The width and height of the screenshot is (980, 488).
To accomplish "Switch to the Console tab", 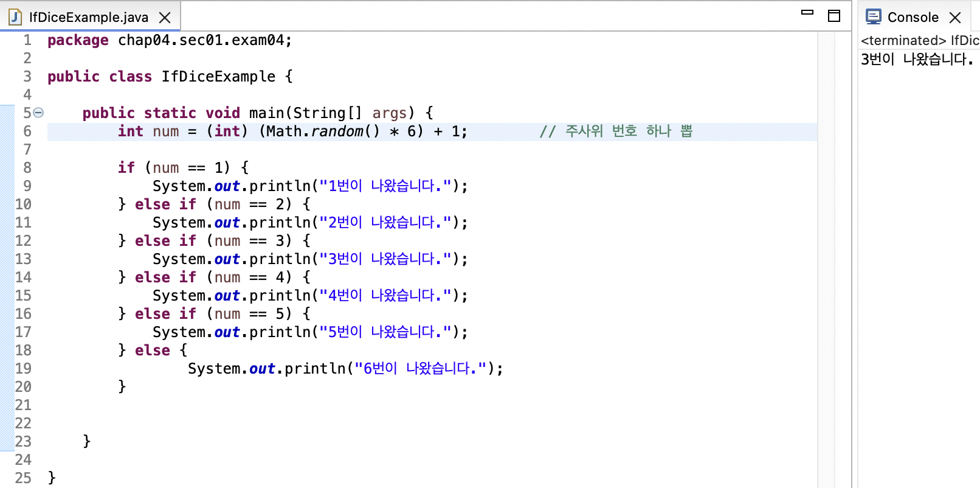I will 913,17.
